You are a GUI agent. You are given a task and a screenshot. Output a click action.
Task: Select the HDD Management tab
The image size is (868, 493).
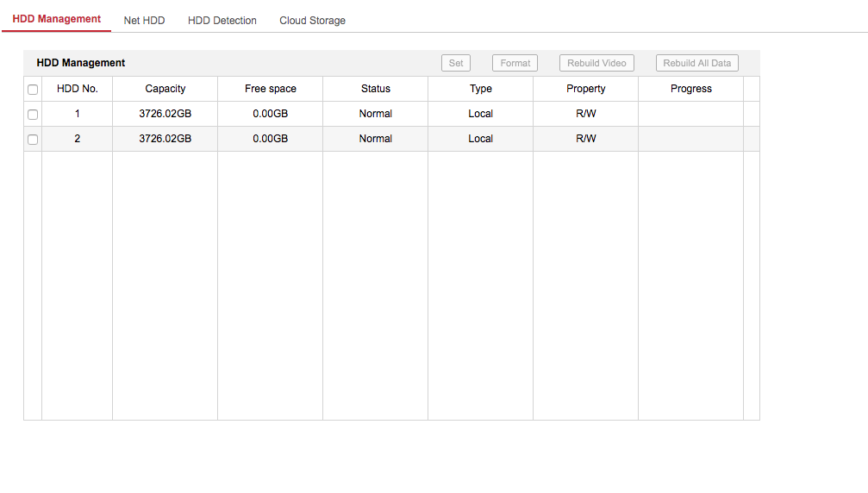click(x=57, y=19)
